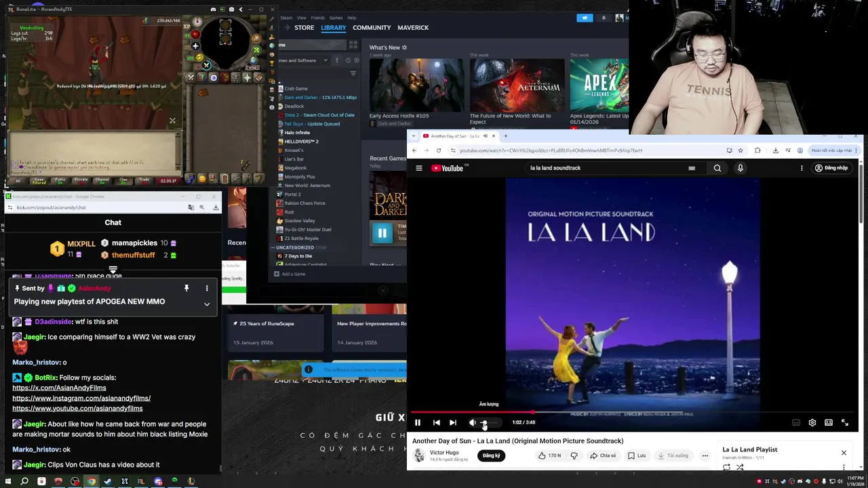The height and width of the screenshot is (488, 868).
Task: Open pinned message three-dot menu in chat
Action: point(207,289)
